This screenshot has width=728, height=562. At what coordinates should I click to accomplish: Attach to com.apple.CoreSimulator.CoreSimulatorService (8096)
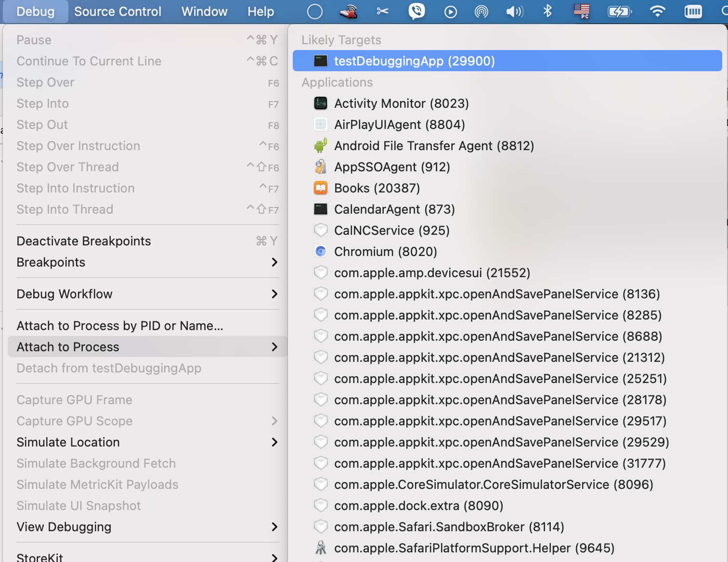click(507, 485)
